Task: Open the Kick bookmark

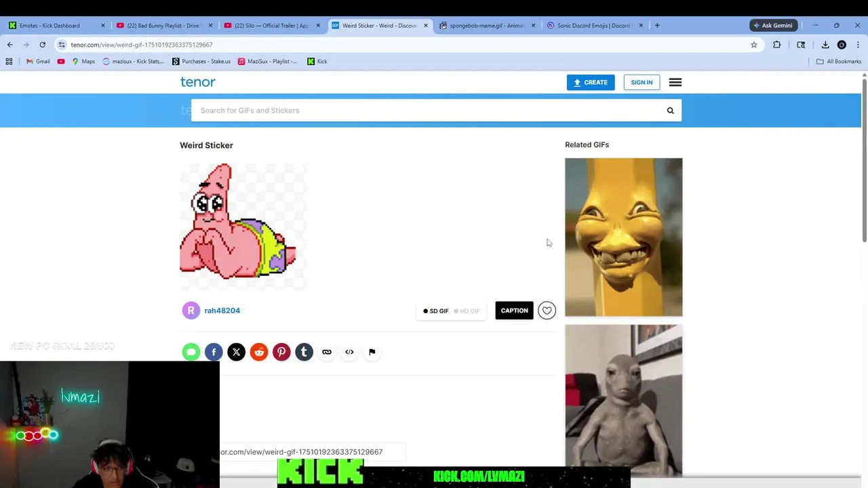Action: (x=317, y=61)
